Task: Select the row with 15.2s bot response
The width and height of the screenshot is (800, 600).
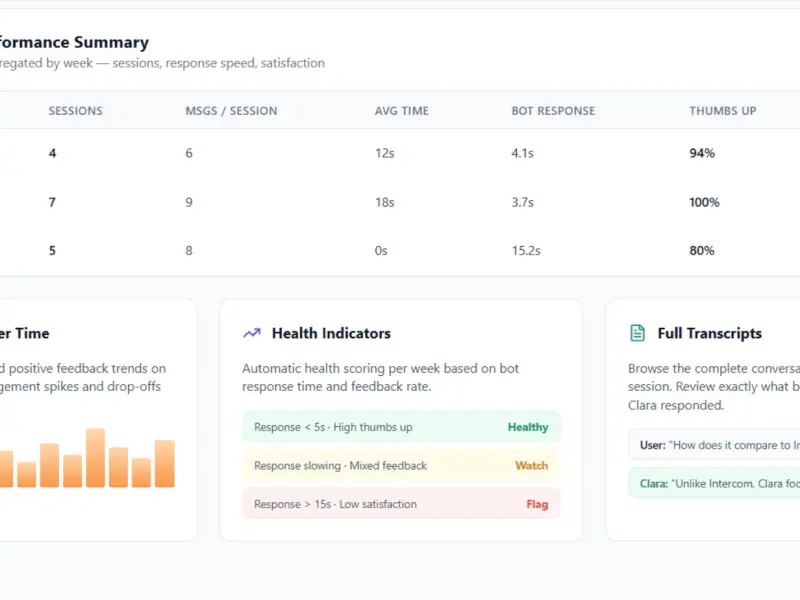Action: pyautogui.click(x=400, y=251)
